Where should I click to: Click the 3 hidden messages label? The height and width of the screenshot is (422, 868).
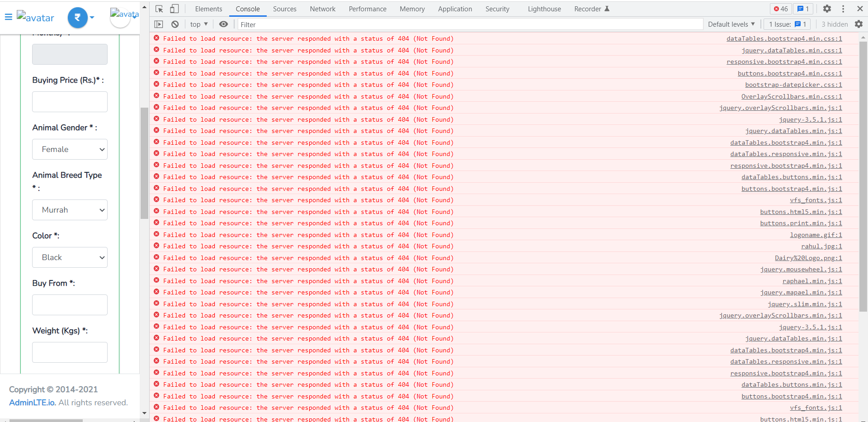pyautogui.click(x=835, y=24)
